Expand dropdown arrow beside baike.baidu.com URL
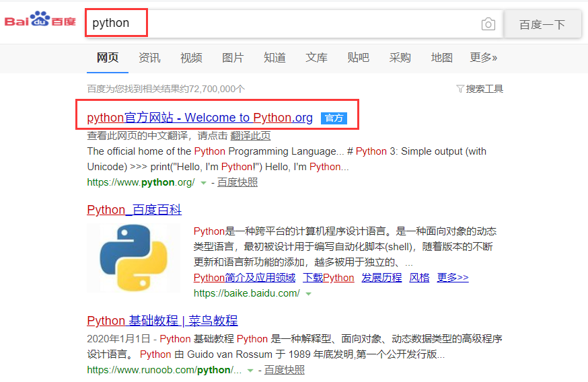The image size is (588, 382). pyautogui.click(x=308, y=294)
